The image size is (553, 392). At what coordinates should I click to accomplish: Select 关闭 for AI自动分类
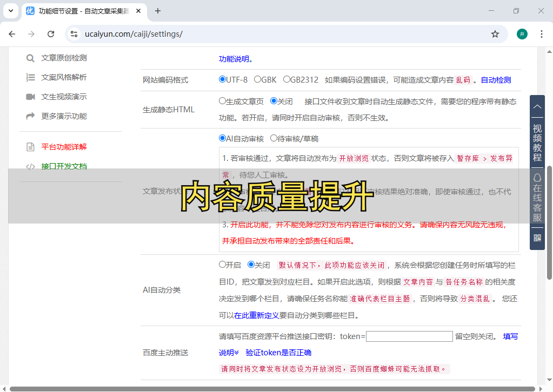tap(251, 264)
